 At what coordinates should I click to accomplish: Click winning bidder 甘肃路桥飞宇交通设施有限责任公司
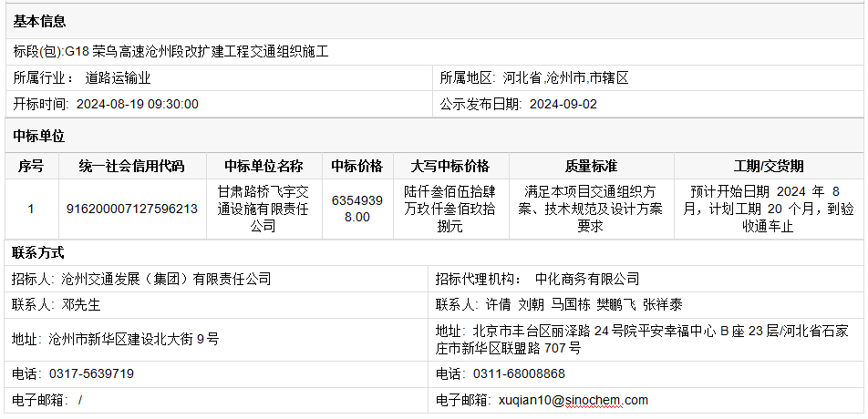click(x=263, y=209)
